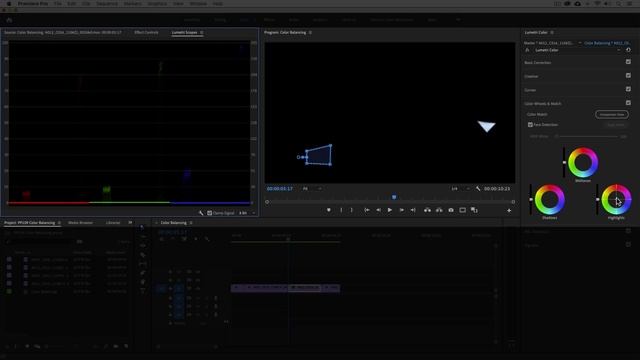Open the Color Balancing timeline panel menu
The width and height of the screenshot is (640, 360).
[x=191, y=223]
